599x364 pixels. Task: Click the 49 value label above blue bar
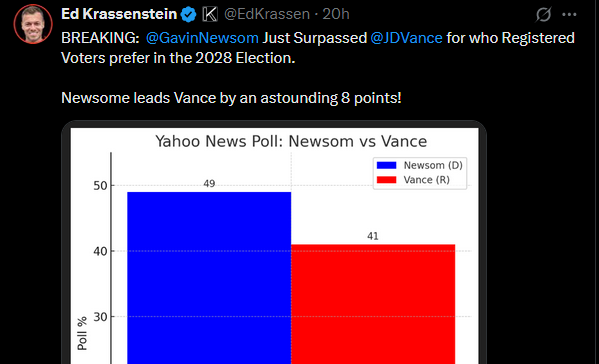tap(209, 184)
